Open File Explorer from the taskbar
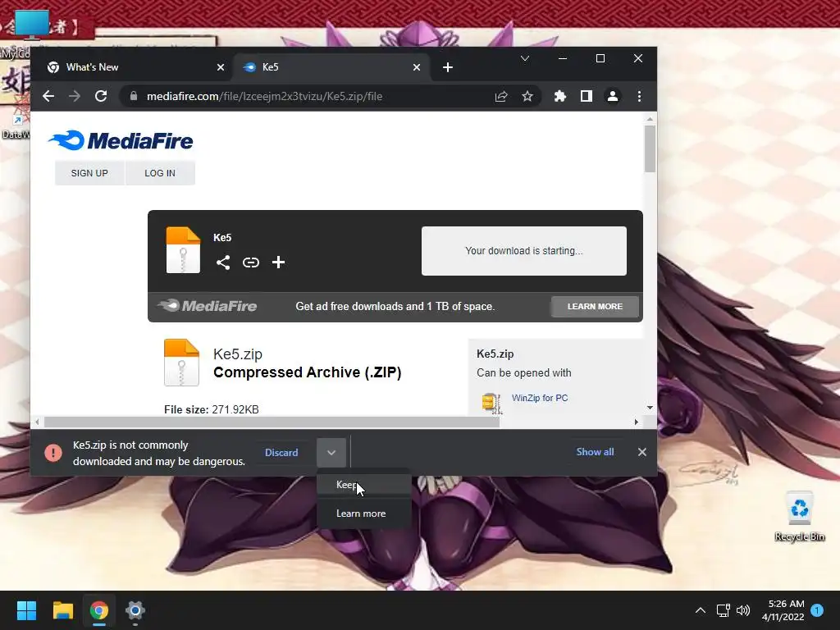 [62, 610]
